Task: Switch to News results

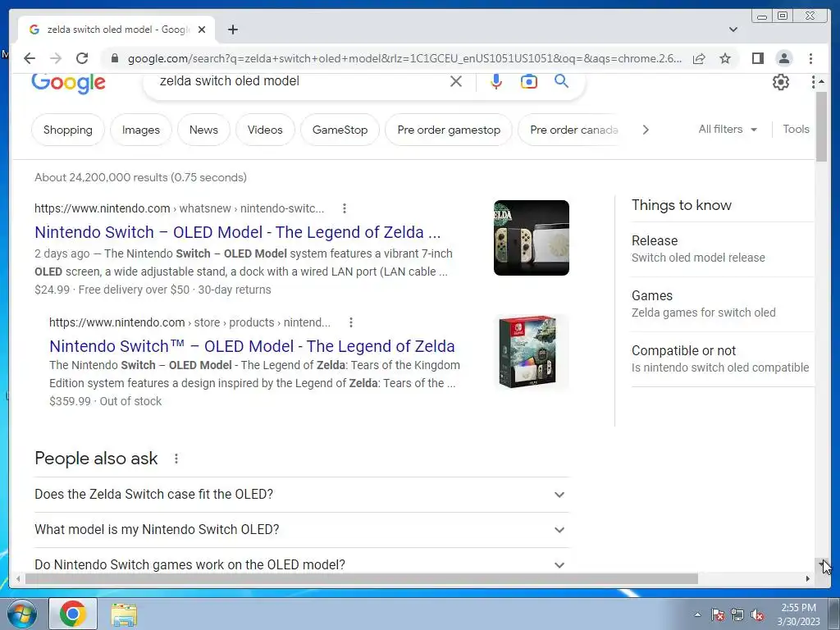Action: [x=203, y=130]
